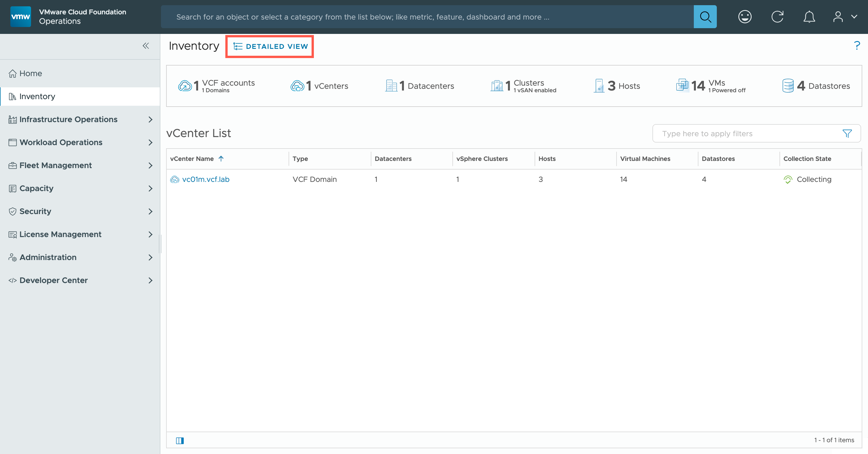
Task: Open the notifications bell
Action: pos(809,16)
